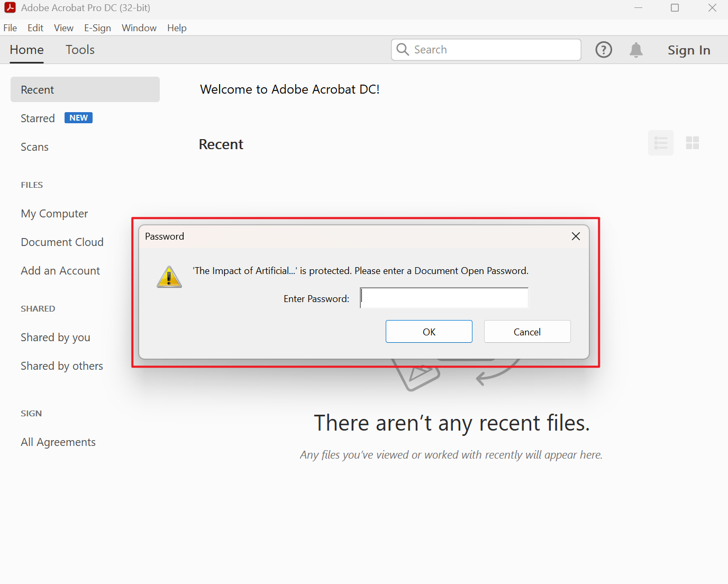
Task: Click the search magnifier icon
Action: point(403,50)
